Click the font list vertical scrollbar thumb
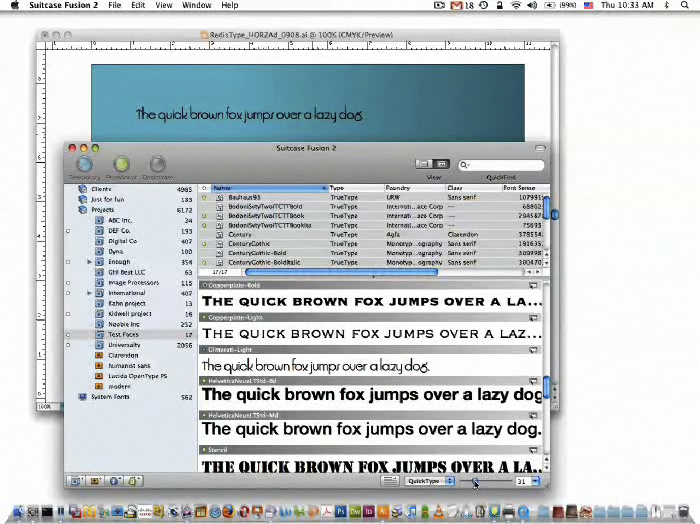 546,207
